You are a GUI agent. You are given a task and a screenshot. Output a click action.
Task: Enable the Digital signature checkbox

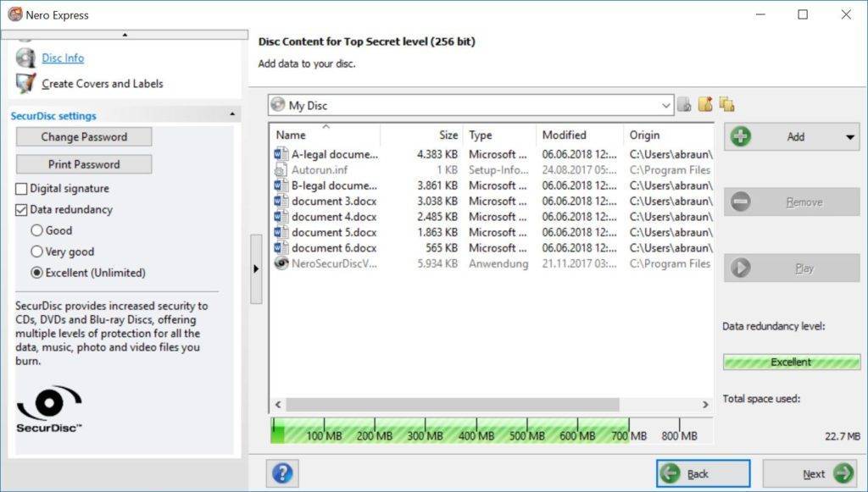(x=22, y=189)
